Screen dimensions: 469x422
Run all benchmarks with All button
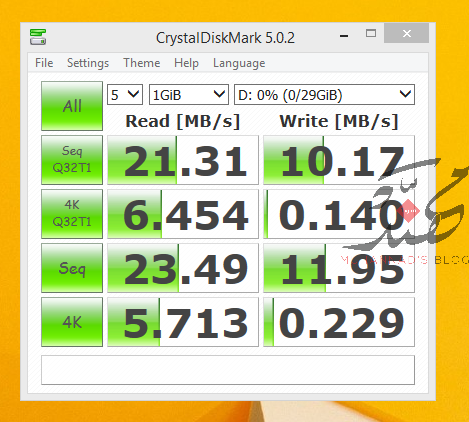coord(72,106)
